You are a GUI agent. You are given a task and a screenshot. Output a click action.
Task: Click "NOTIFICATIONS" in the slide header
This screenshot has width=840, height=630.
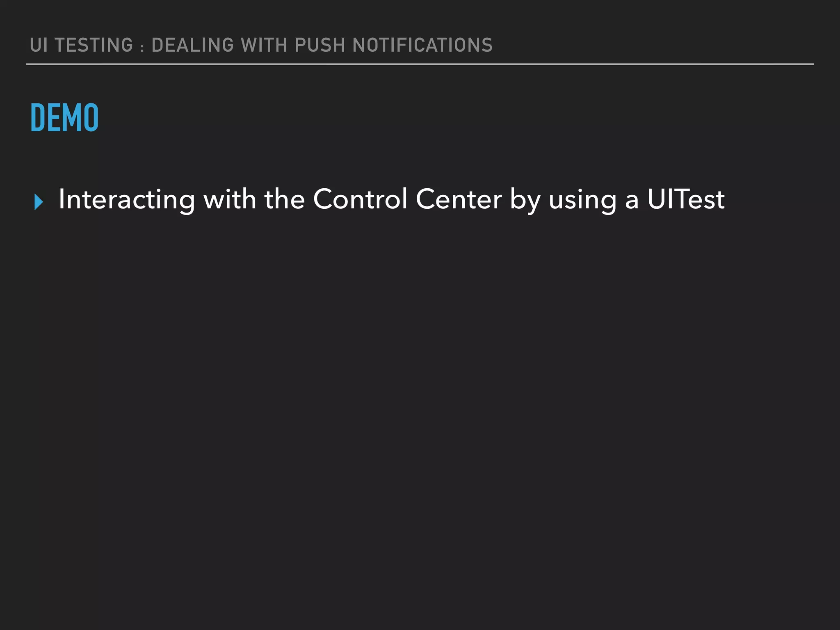422,45
